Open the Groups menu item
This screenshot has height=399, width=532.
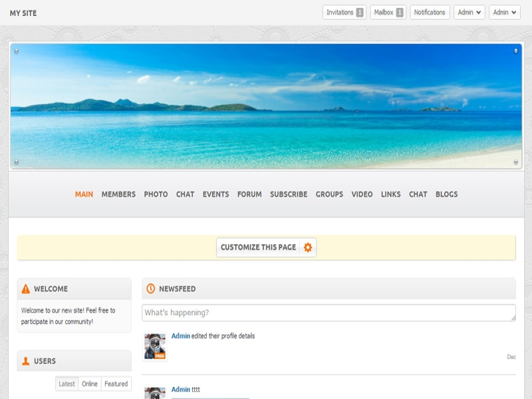point(329,194)
